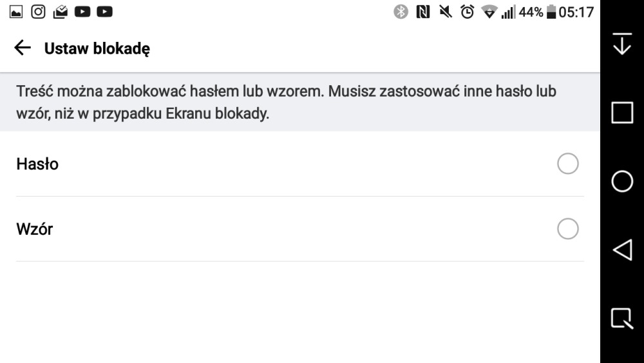Tap the capture screenshot icon in navigation bar
Viewport: 644px width, 363px height.
tap(621, 319)
